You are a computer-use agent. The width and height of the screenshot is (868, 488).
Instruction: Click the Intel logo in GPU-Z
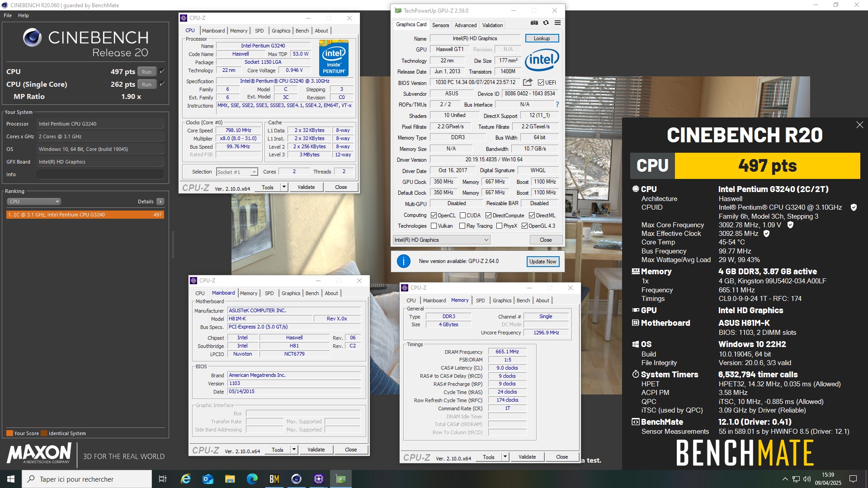point(542,59)
